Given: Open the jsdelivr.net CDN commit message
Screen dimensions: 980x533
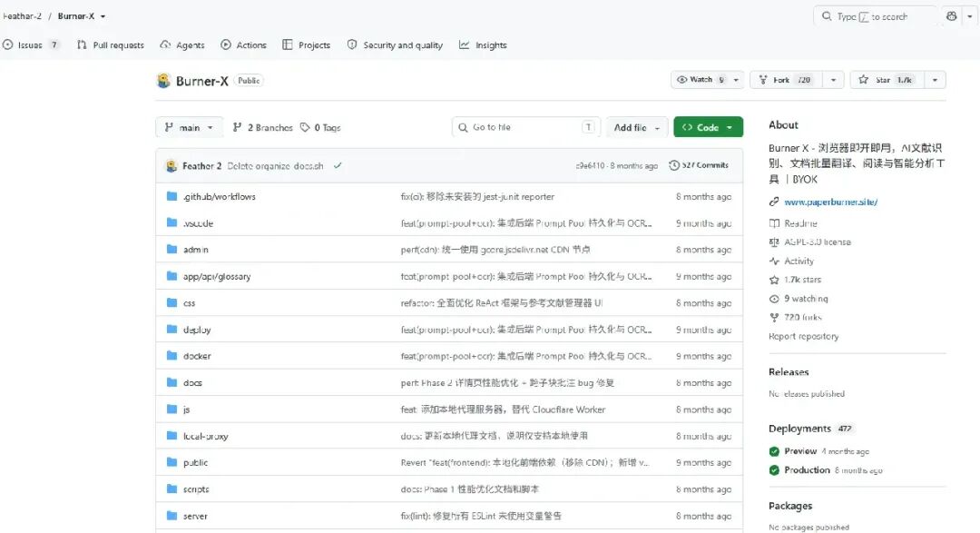Looking at the screenshot, I should tap(495, 250).
